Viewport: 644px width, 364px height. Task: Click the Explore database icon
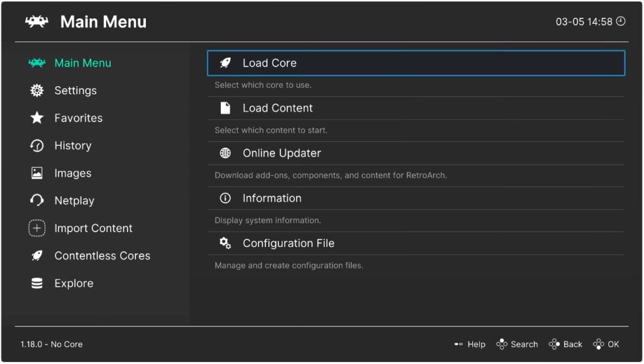tap(36, 283)
